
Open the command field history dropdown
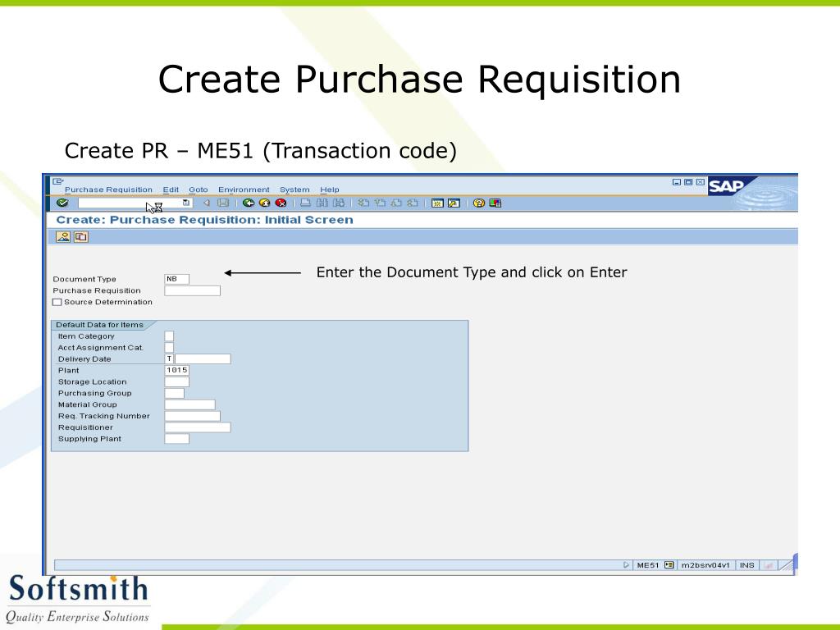pos(186,203)
